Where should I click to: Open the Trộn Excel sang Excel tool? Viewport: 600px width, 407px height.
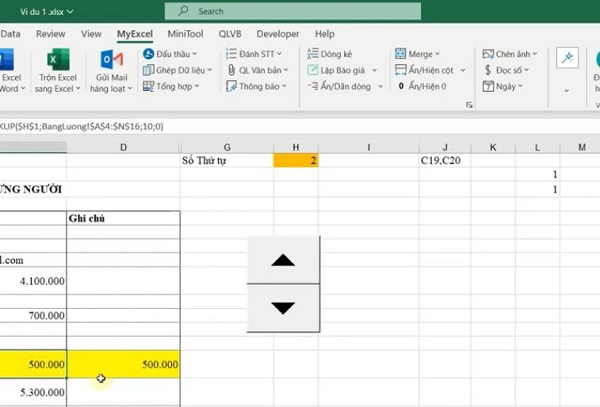coord(58,71)
